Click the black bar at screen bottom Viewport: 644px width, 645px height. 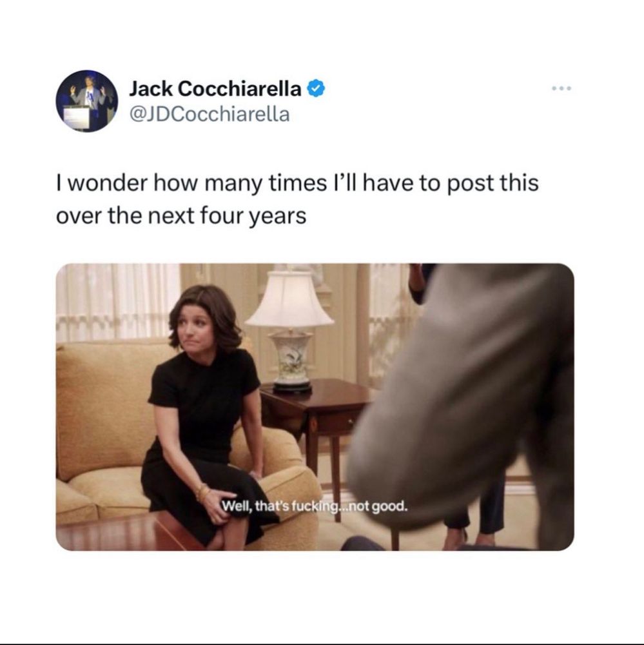322,644
